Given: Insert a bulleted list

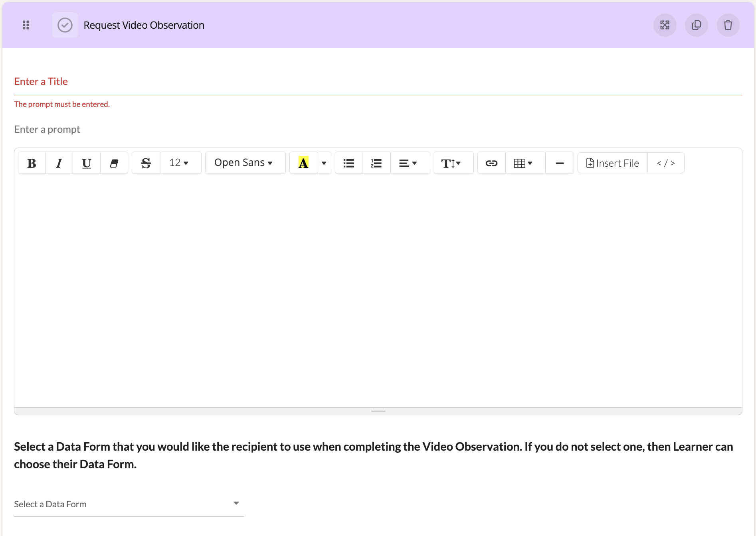Looking at the screenshot, I should (x=348, y=163).
